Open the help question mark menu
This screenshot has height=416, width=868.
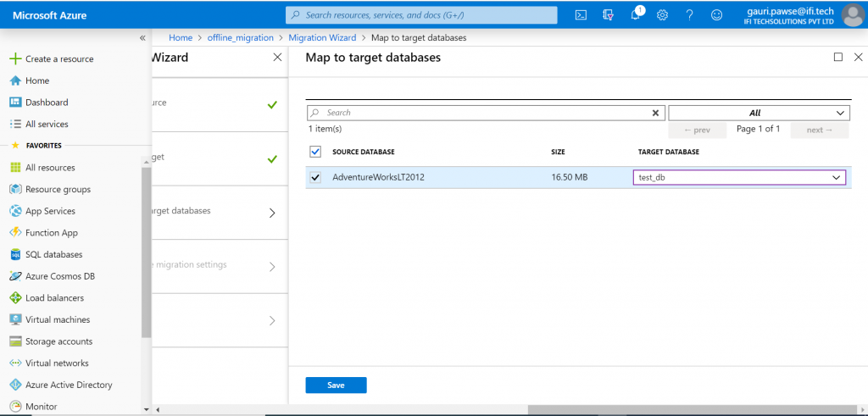click(x=689, y=15)
